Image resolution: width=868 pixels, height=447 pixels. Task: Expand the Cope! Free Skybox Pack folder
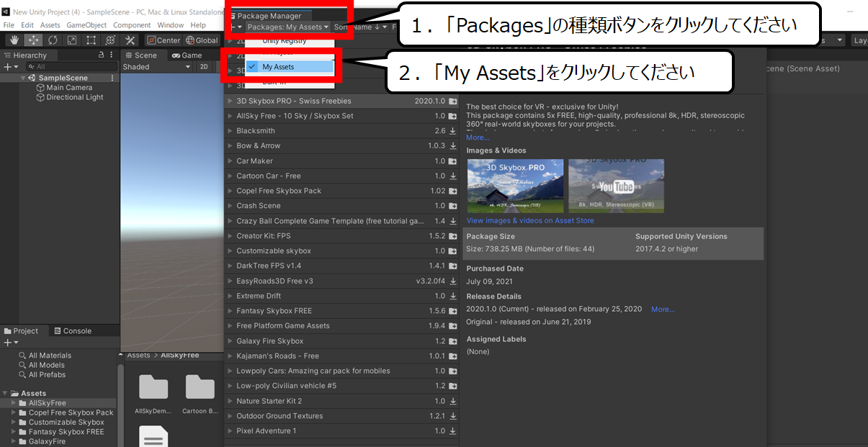(14, 413)
